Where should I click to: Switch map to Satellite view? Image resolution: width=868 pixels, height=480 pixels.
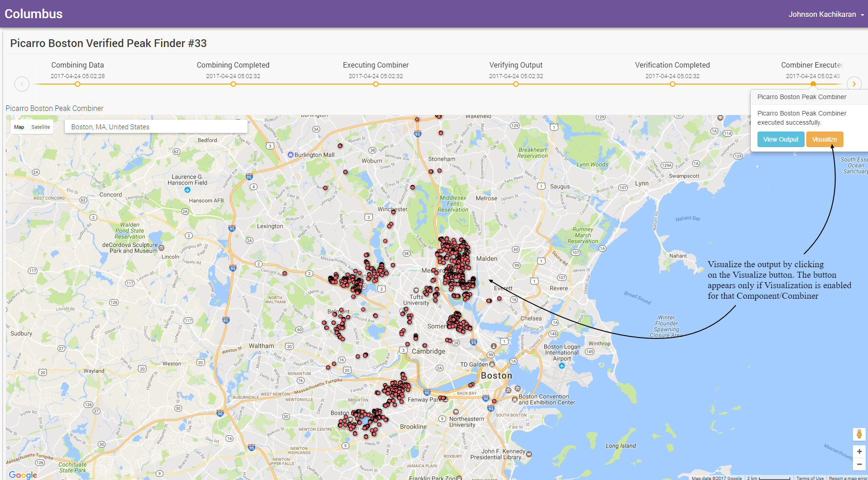tap(41, 127)
